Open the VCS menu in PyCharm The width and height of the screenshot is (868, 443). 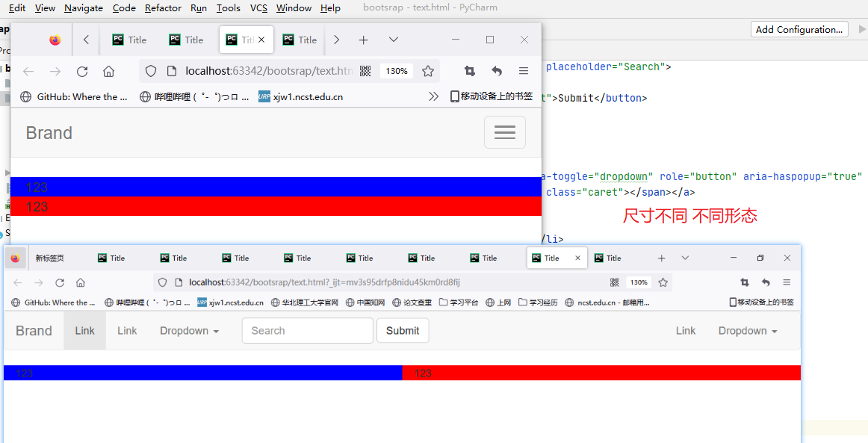[x=258, y=7]
